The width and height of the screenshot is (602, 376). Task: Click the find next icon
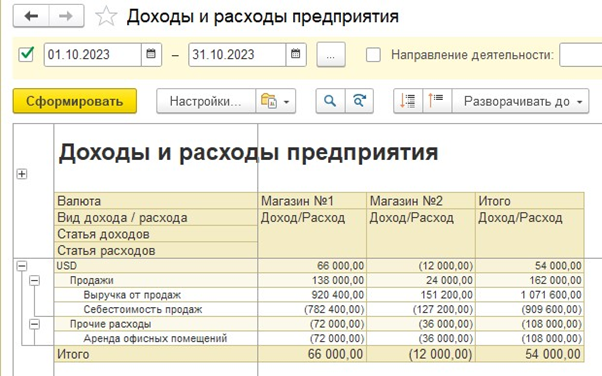point(359,101)
